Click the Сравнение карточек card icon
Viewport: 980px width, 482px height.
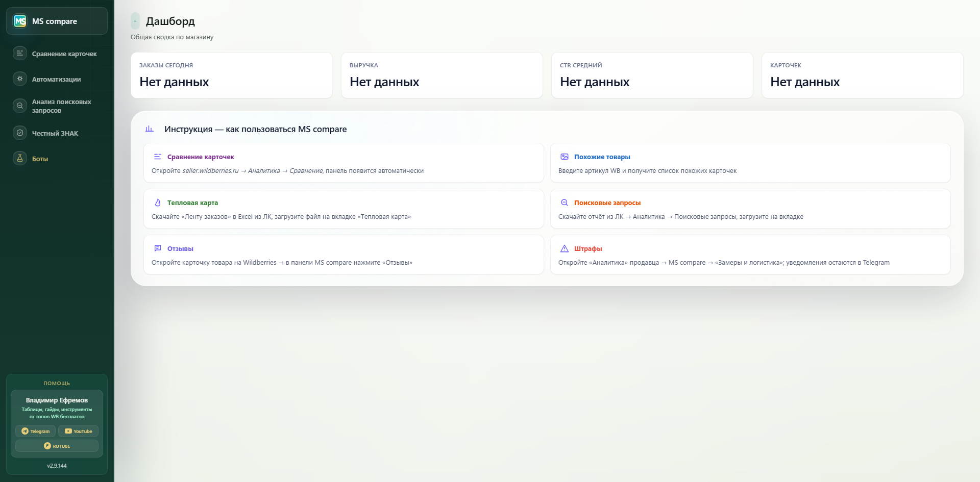(x=158, y=157)
